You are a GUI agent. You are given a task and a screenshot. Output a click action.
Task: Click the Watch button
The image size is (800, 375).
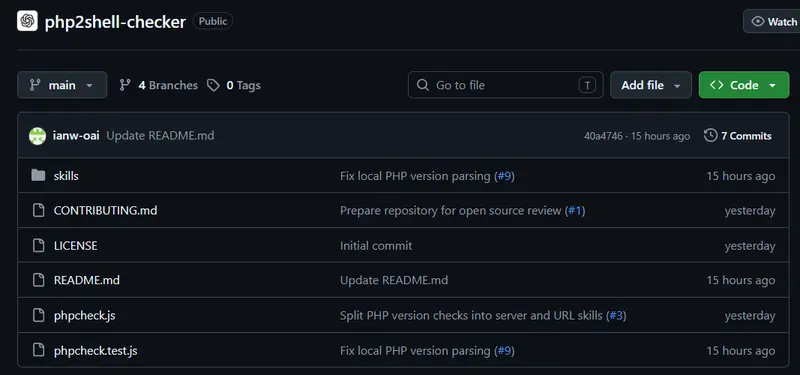tap(772, 21)
